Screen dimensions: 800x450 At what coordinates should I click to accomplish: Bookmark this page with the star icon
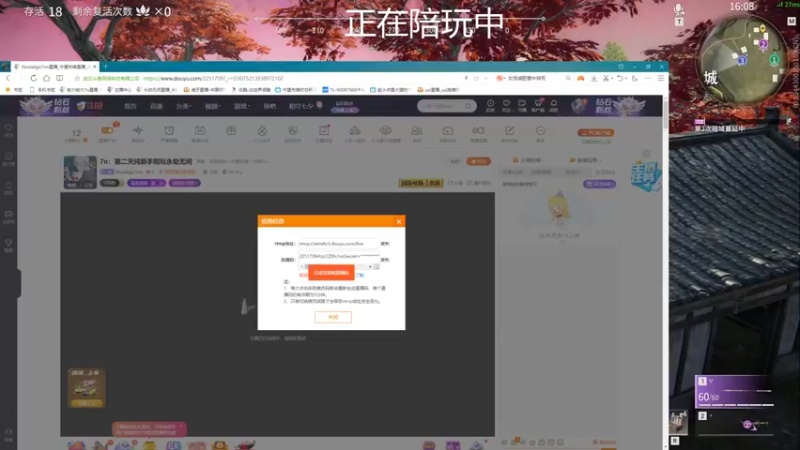pos(77,79)
